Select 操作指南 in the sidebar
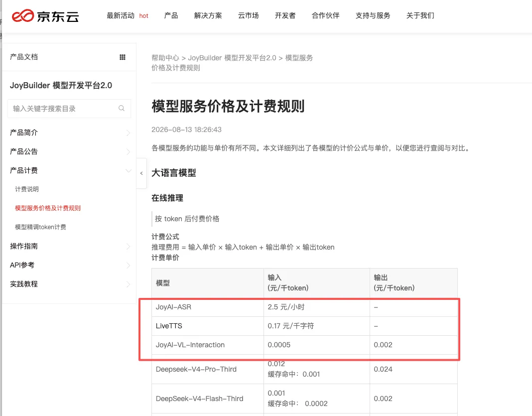 pyautogui.click(x=24, y=246)
